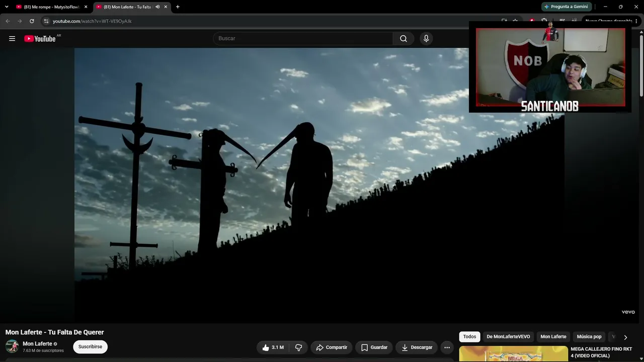Open MEGA CALLEJERO FINO RKT 4 video

(x=601, y=352)
